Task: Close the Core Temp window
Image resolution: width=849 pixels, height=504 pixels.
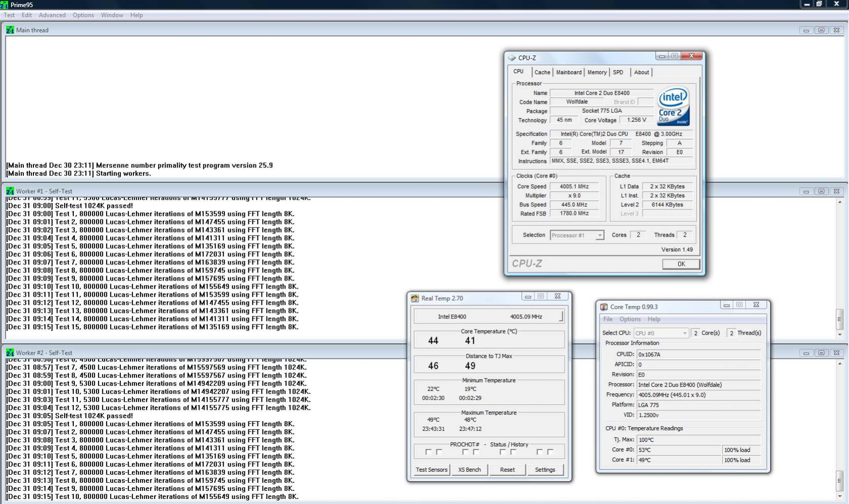Action: (756, 304)
